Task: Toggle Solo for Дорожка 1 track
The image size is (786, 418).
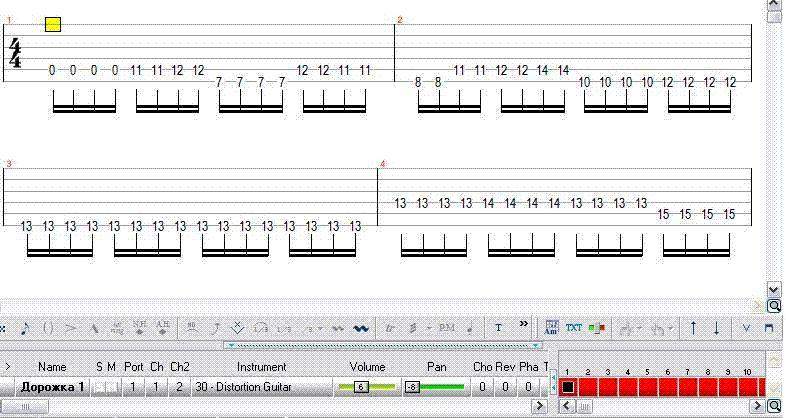Action: click(x=100, y=386)
